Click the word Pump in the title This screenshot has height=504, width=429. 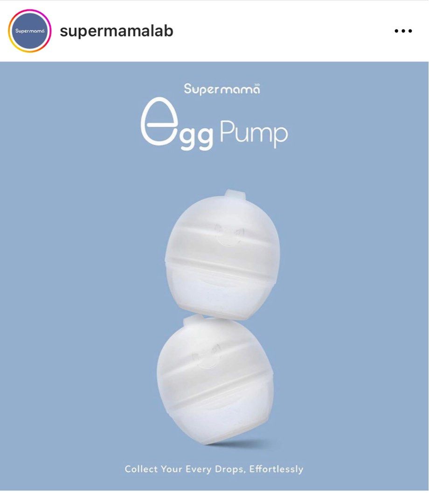tap(254, 133)
